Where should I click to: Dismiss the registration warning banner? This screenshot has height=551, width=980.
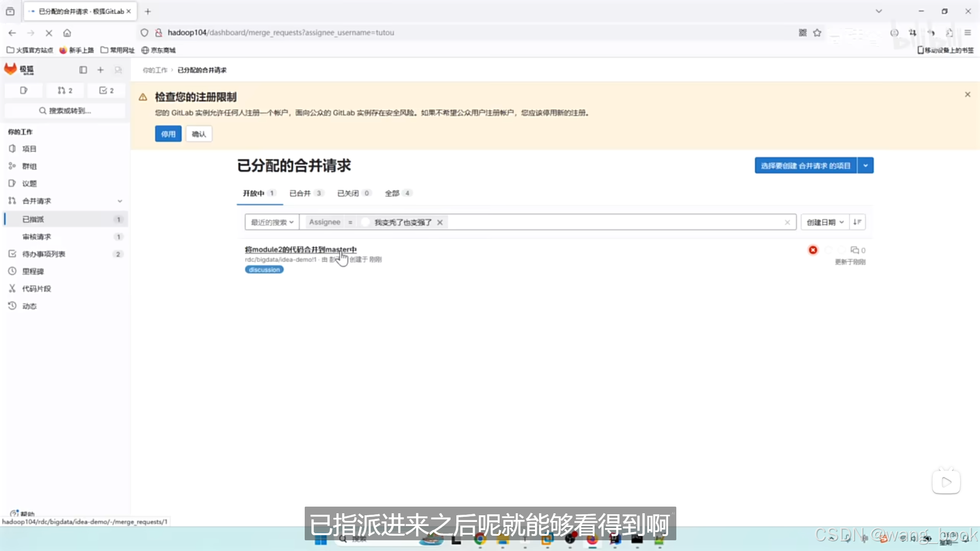click(x=967, y=94)
